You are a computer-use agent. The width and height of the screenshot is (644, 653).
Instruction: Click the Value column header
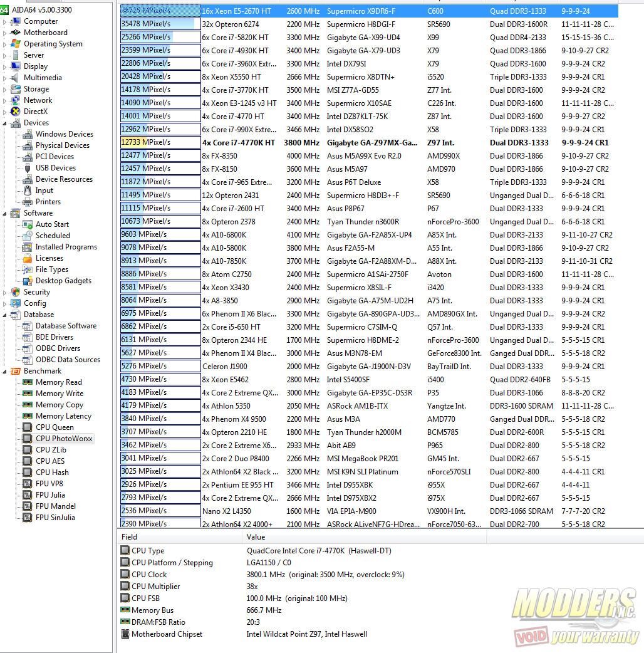pyautogui.click(x=364, y=537)
